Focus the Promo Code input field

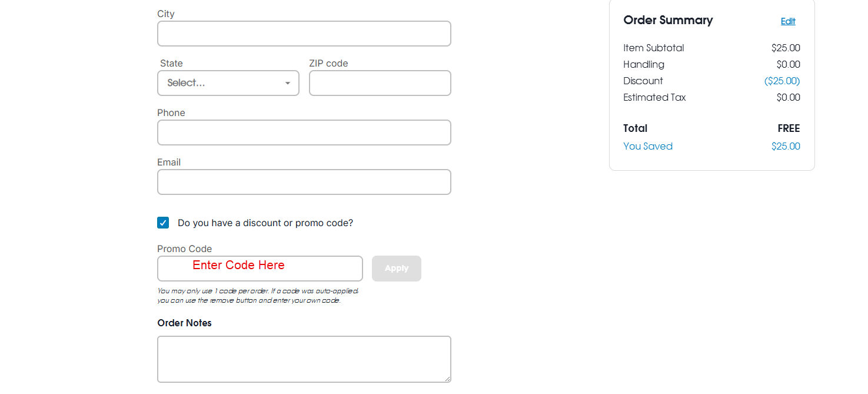[260, 269]
